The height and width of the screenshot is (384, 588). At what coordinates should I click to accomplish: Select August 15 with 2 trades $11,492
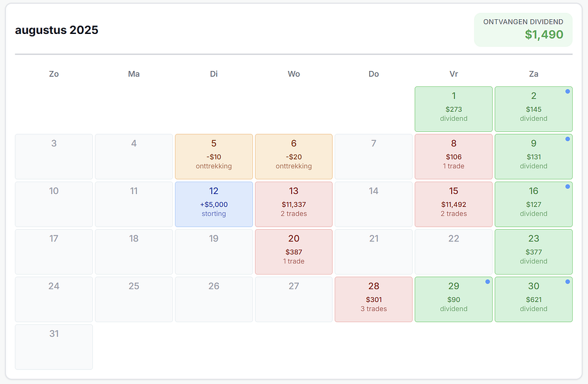(454, 204)
